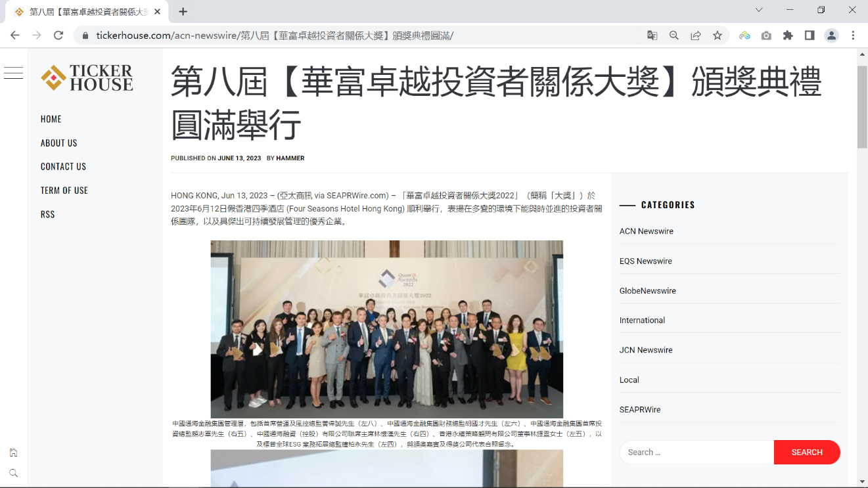Click the red SEARCH button

click(x=807, y=452)
